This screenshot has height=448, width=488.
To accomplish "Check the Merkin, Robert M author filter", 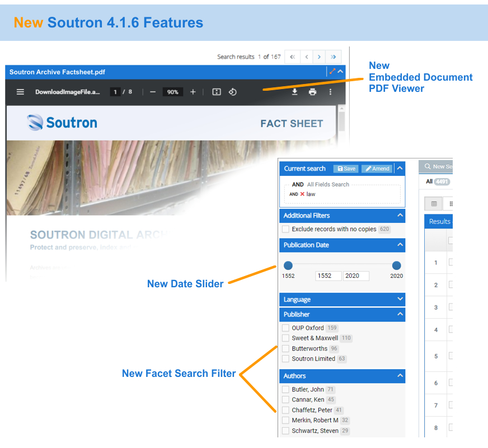I will tap(285, 421).
